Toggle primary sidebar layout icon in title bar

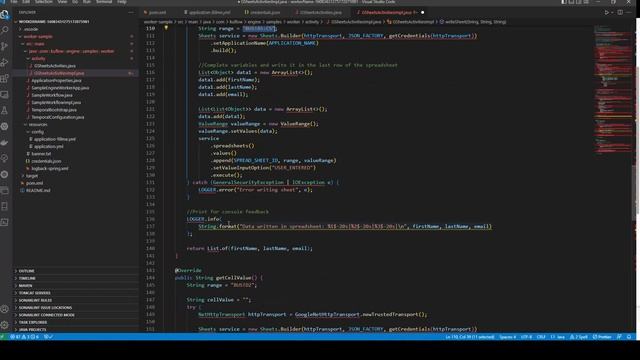(x=564, y=2)
